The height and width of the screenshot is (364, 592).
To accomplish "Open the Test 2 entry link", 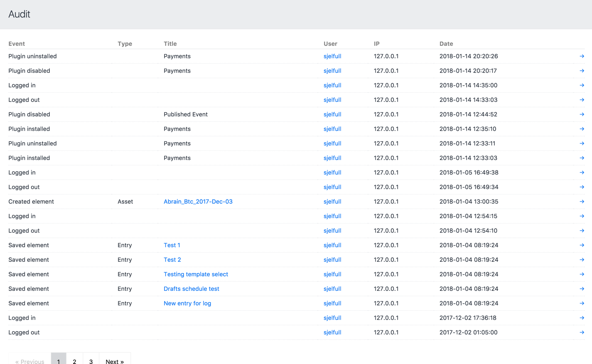I will coord(172,260).
